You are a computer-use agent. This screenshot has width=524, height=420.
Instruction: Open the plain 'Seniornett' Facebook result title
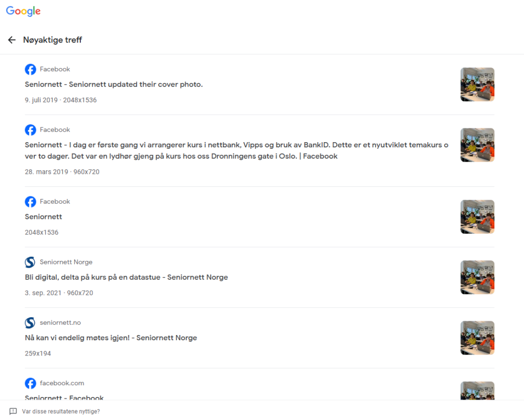coord(43,217)
